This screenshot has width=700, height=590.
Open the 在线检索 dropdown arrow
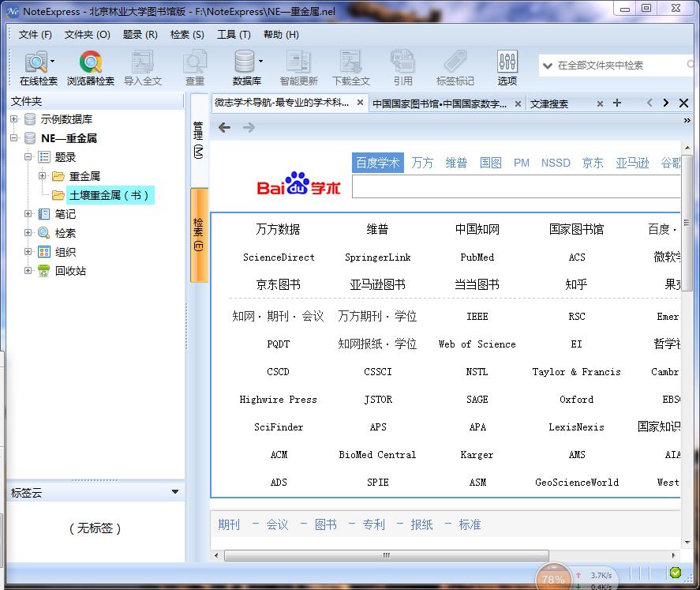(x=53, y=61)
